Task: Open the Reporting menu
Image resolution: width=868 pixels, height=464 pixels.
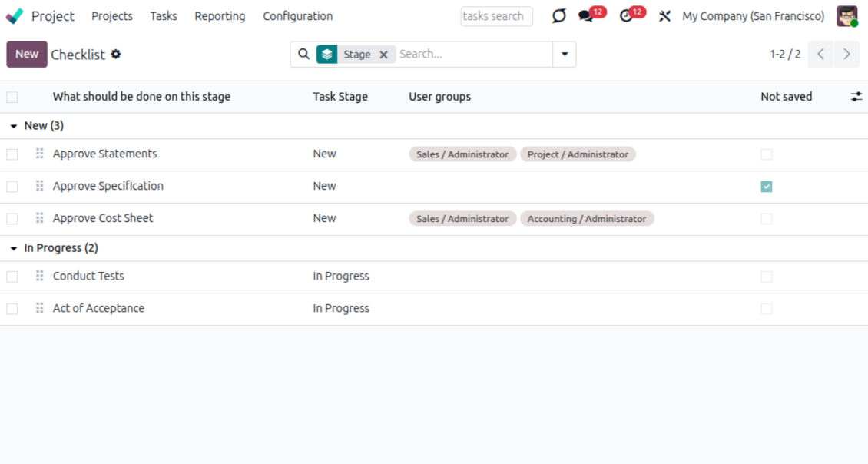Action: (220, 16)
